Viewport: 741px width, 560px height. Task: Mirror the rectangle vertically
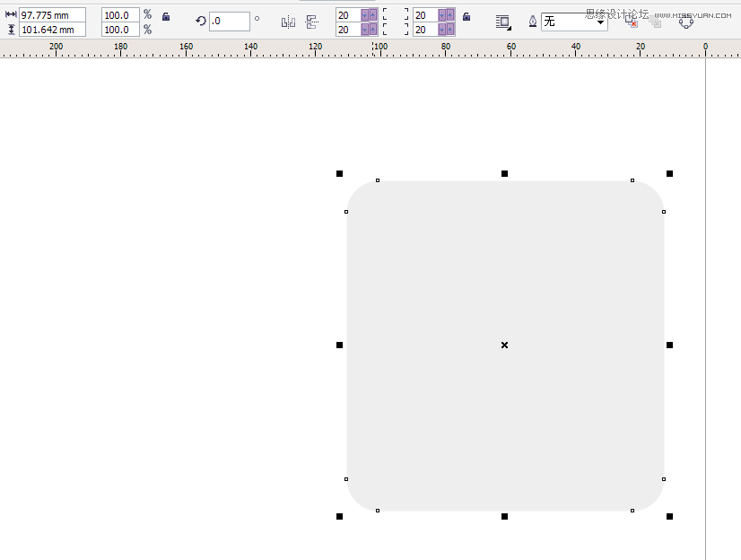311,21
